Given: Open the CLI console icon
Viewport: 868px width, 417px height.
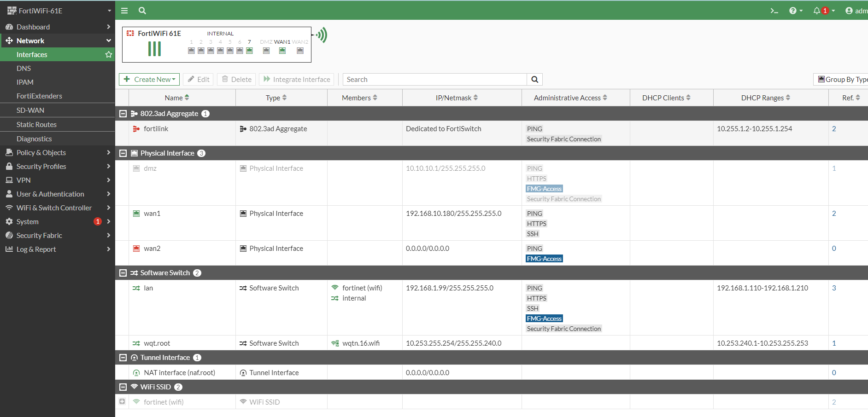Looking at the screenshot, I should click(x=774, y=11).
